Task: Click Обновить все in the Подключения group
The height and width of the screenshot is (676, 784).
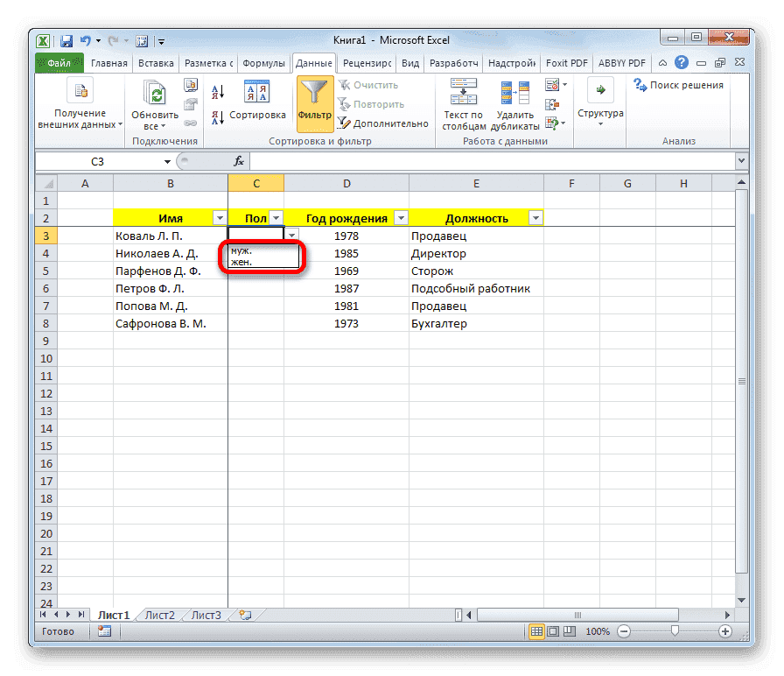Action: 153,98
